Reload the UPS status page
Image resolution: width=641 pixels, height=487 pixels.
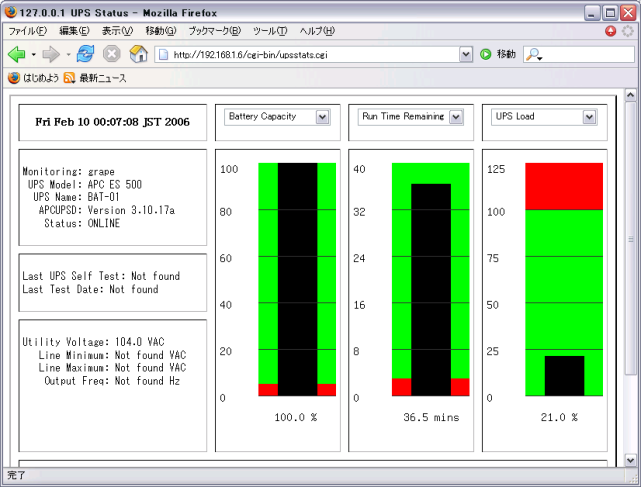(x=85, y=54)
